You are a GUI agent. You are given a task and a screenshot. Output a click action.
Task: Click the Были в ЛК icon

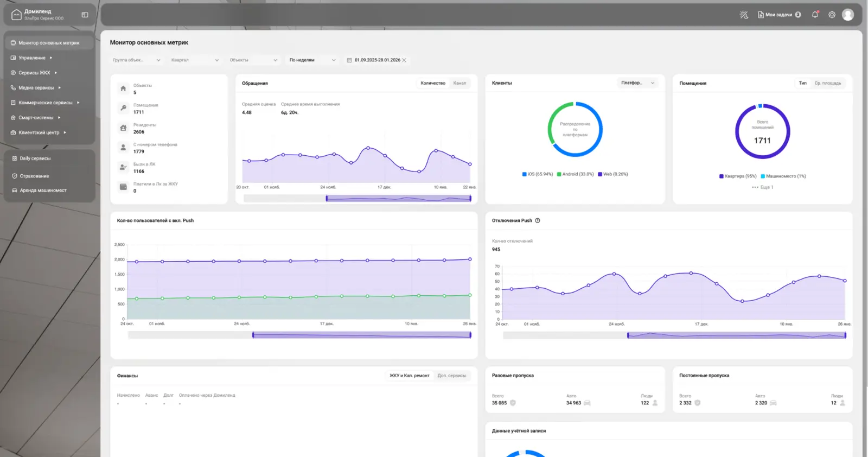pyautogui.click(x=123, y=167)
